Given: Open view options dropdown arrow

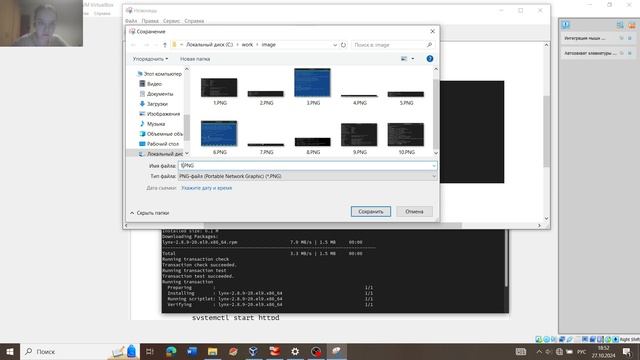Looking at the screenshot, I should [x=413, y=59].
